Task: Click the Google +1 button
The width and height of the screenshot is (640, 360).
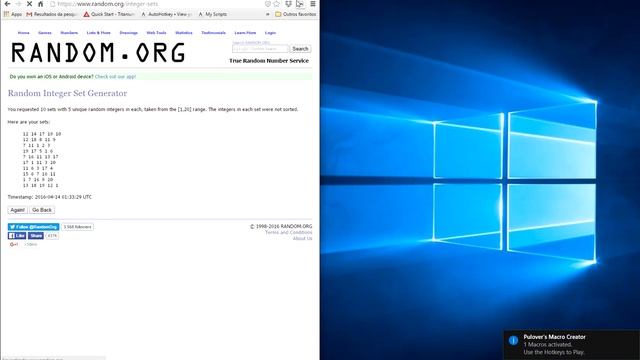Action: 14,244
